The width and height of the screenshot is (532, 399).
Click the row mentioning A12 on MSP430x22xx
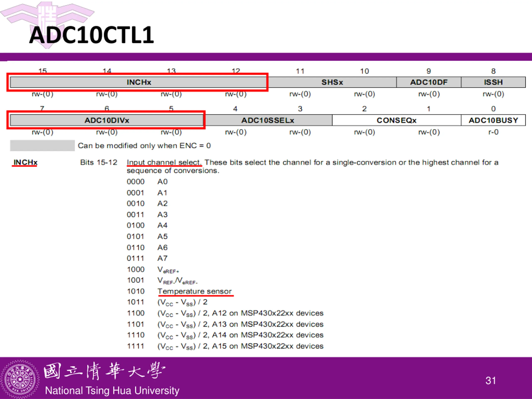pyautogui.click(x=225, y=313)
